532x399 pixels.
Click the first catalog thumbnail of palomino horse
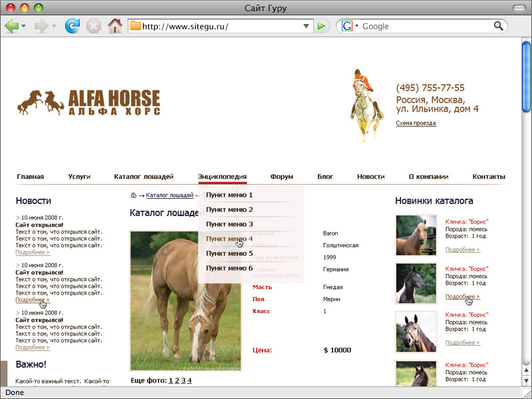coord(416,235)
